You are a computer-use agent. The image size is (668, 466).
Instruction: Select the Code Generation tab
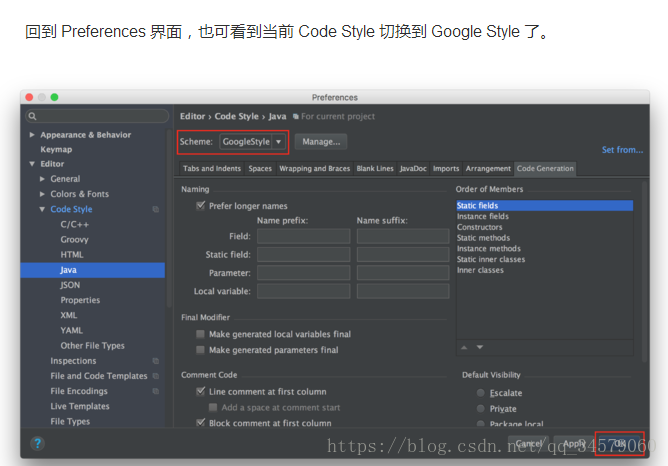tap(545, 169)
